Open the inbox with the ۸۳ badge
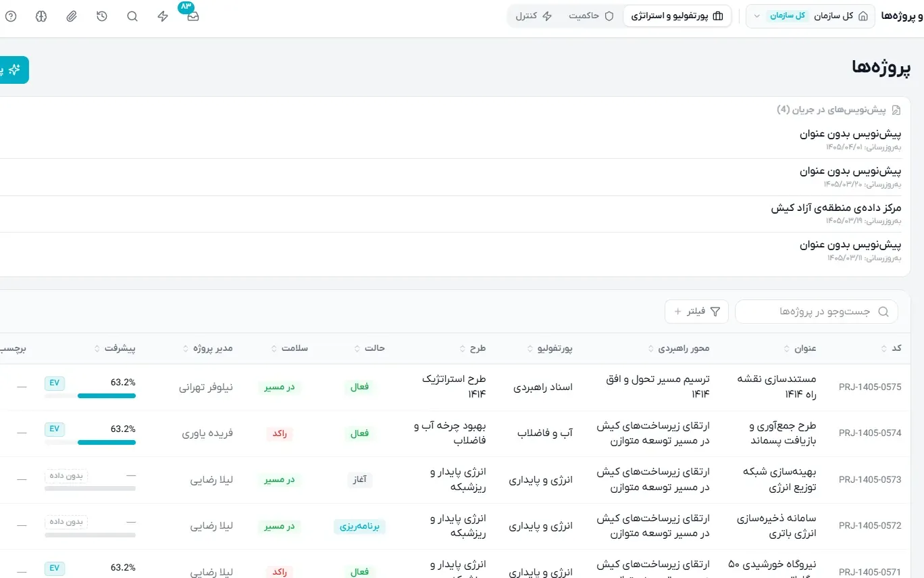 point(193,16)
